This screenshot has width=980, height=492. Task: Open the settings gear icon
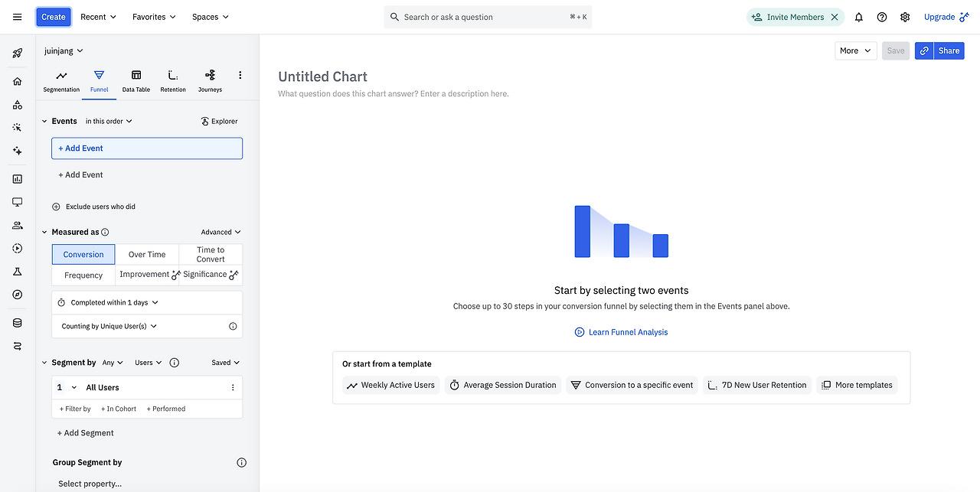(905, 17)
